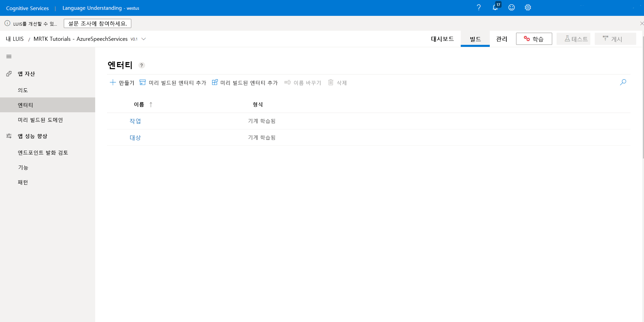Open the help question mark icon in header

479,7
